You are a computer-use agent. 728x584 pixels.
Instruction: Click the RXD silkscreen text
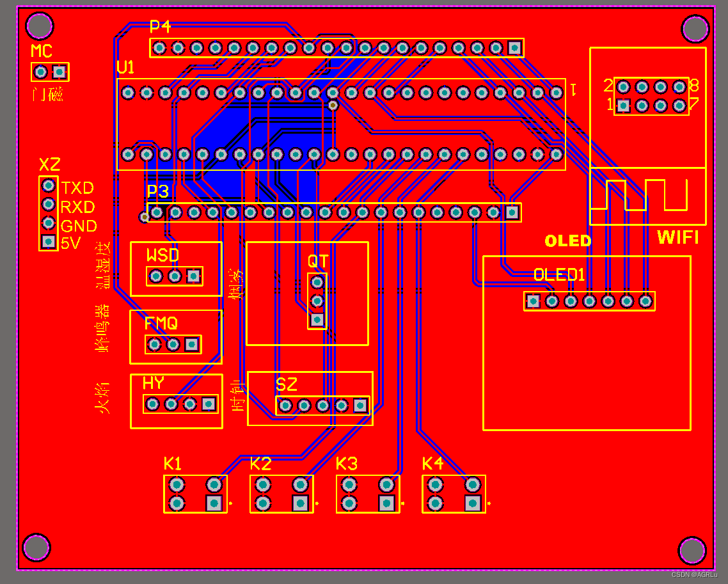click(x=77, y=207)
